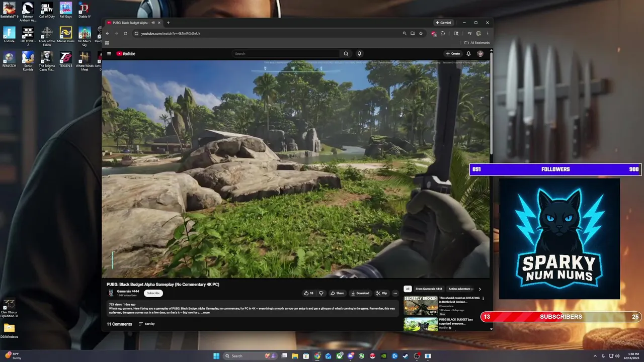Open YouTube notifications bell
Screen dimensions: 644x362
coord(468,54)
